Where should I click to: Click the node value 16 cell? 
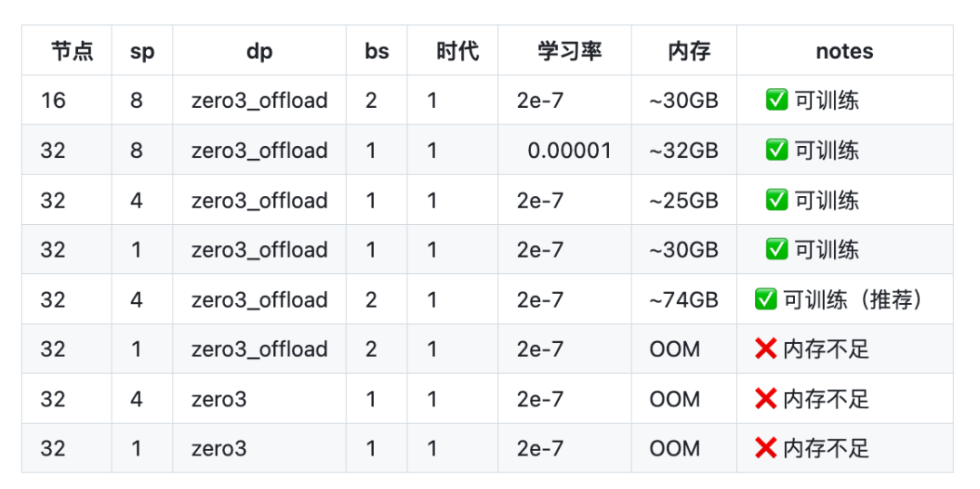click(54, 100)
